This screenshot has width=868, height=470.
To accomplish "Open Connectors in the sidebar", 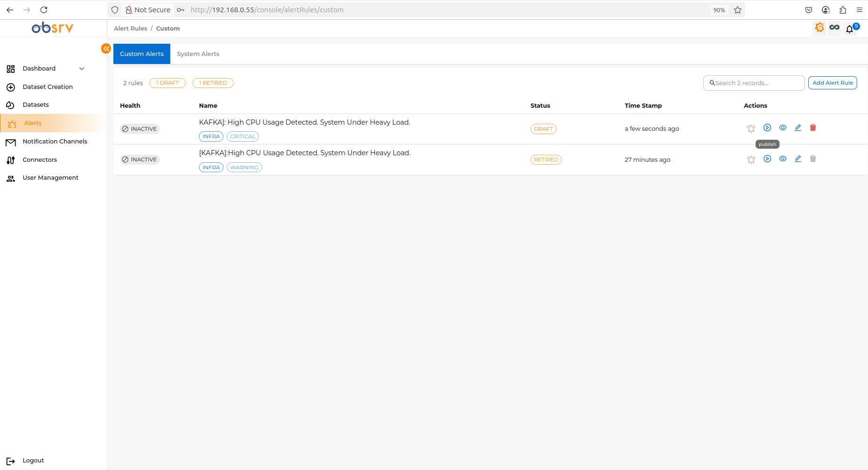I will coord(40,159).
